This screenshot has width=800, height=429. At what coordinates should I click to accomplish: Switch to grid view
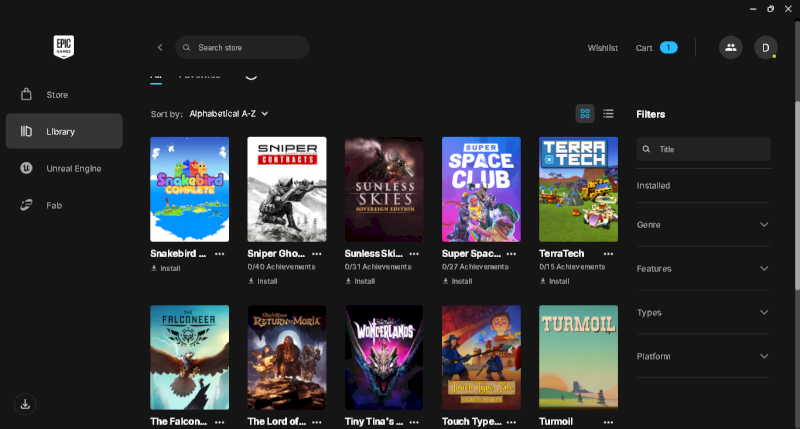point(585,114)
